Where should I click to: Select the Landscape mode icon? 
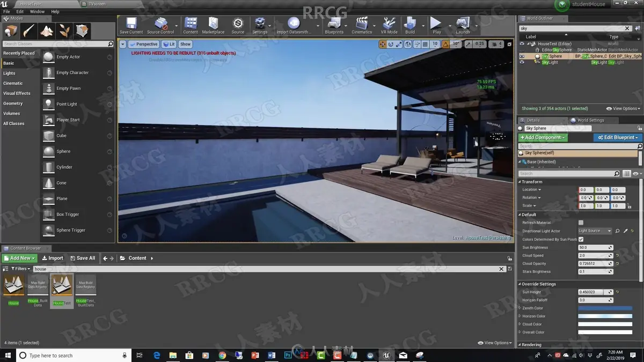click(x=47, y=31)
